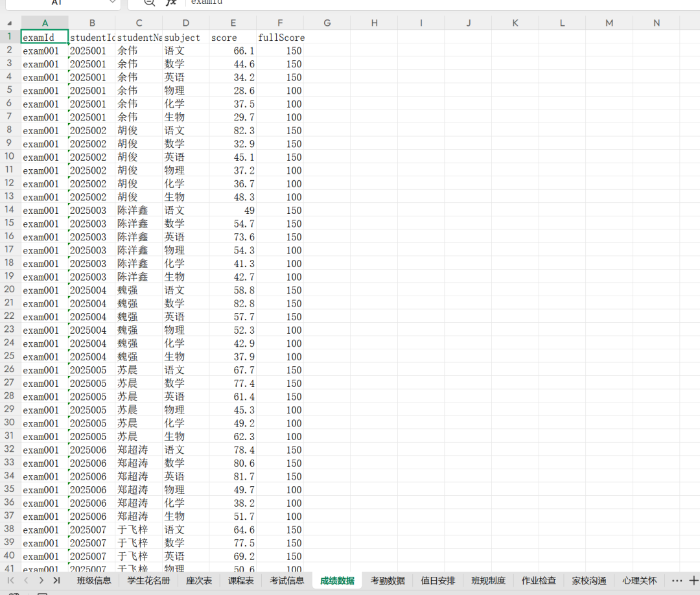Open the name box dropdown arrow

[x=113, y=2]
